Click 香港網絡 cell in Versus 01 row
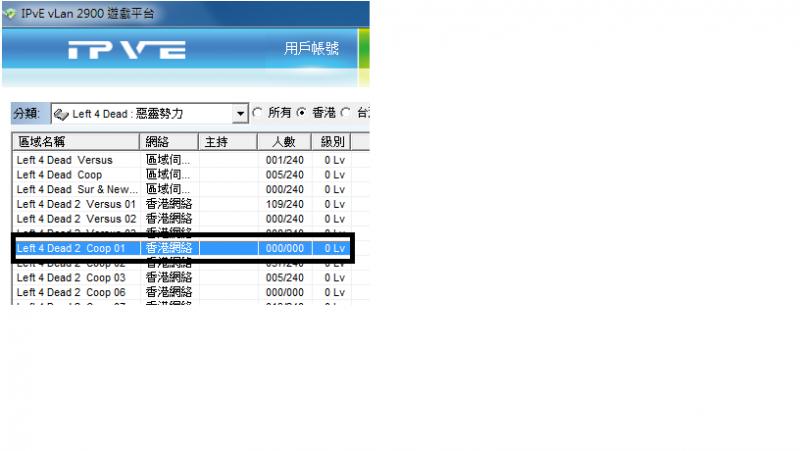Viewport: 800px width, 451px height. [x=169, y=204]
